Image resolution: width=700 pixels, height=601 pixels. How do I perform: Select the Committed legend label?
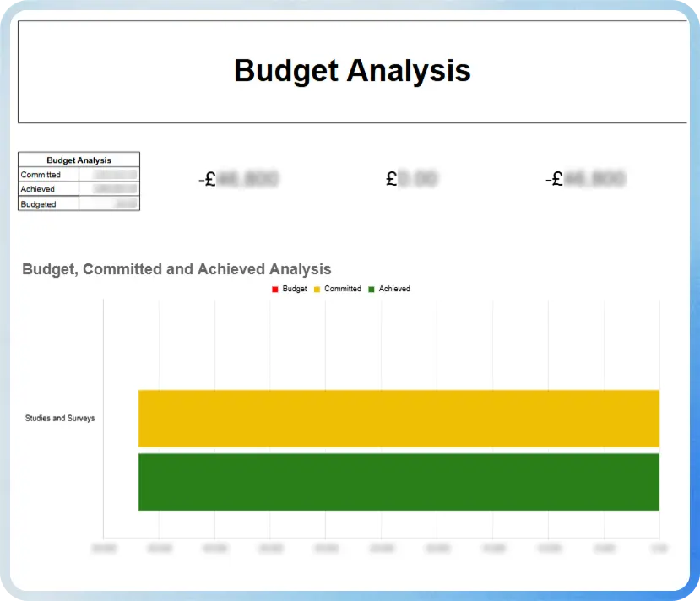343,289
